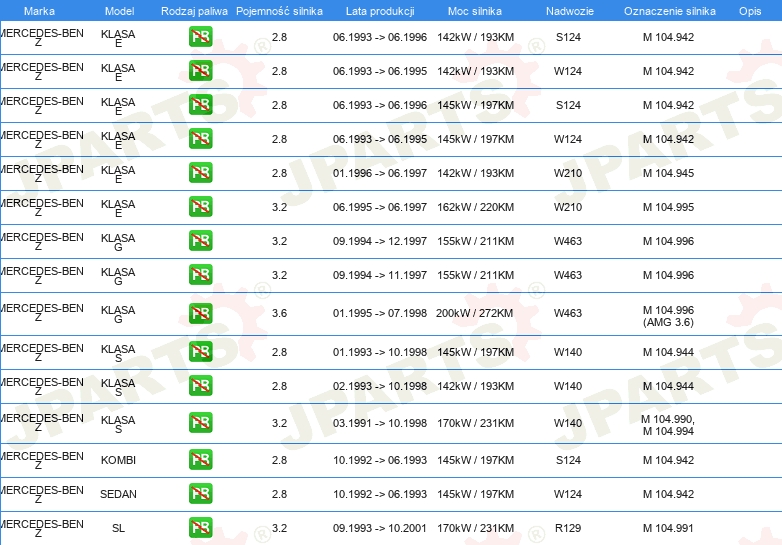
Task: Click the 01.1993 -> 10.1998 production years cell
Action: pos(380,352)
